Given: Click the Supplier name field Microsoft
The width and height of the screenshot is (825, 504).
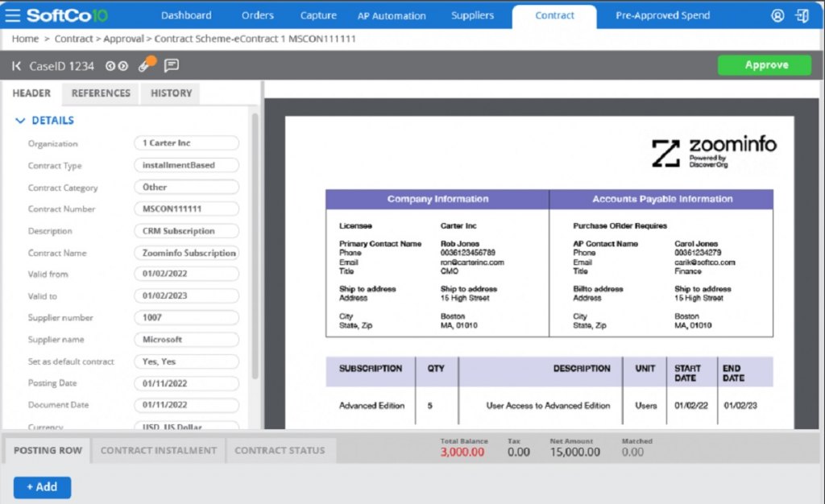Looking at the screenshot, I should [186, 340].
